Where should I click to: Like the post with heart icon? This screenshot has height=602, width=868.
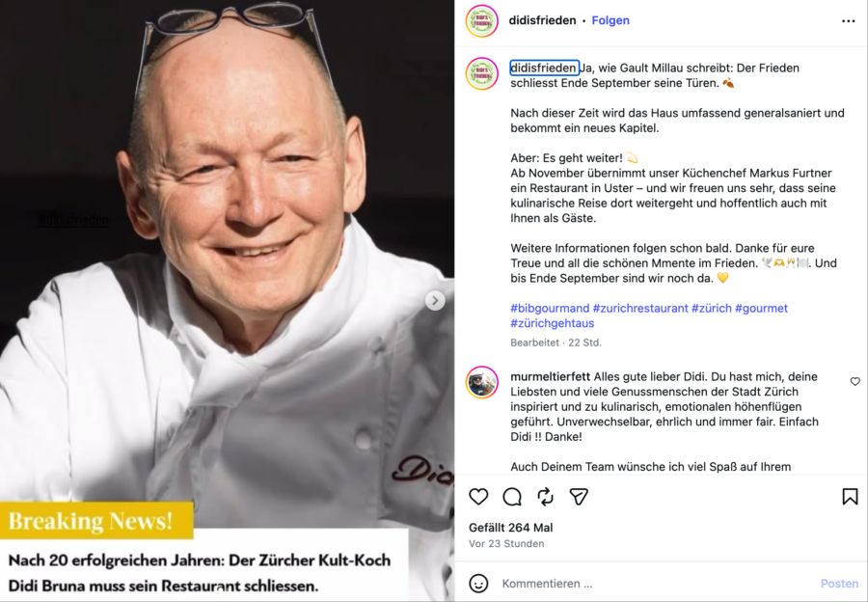click(x=478, y=496)
